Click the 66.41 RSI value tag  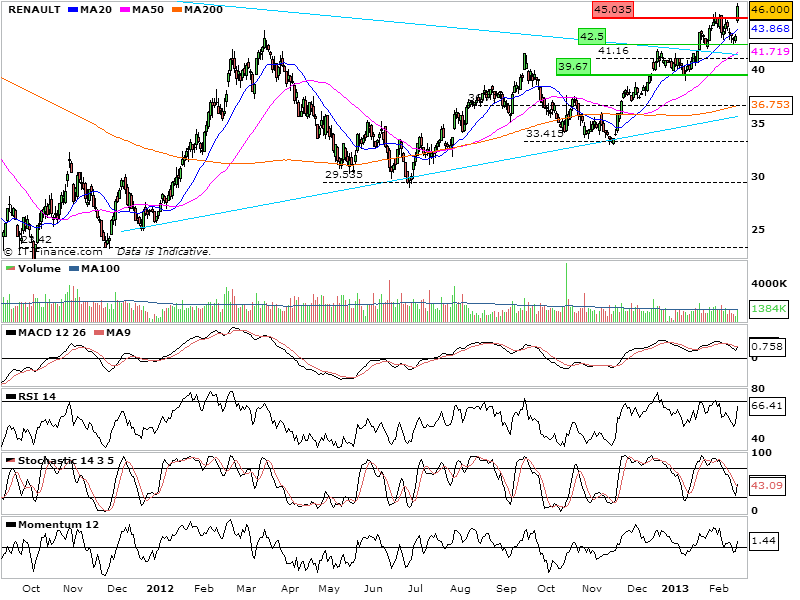tap(767, 406)
